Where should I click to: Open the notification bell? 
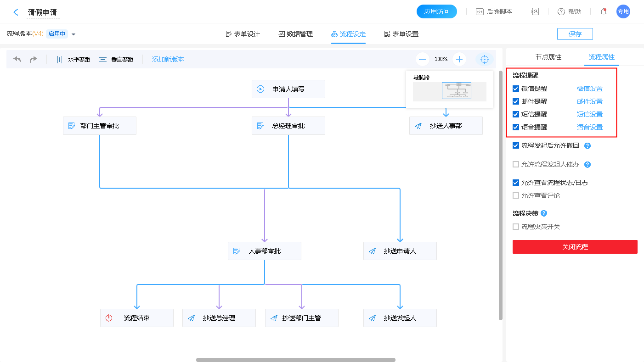(x=604, y=12)
